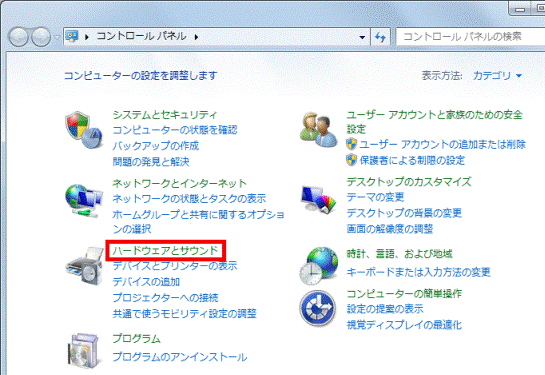
Task: Click ユーザー アカウントの追加または削除 link
Action: (x=442, y=144)
